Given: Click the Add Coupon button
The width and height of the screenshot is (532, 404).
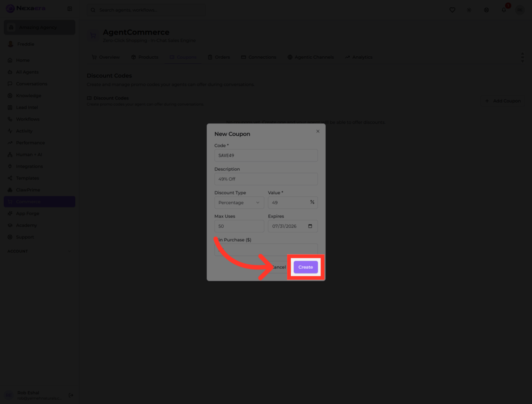Looking at the screenshot, I should [x=503, y=101].
